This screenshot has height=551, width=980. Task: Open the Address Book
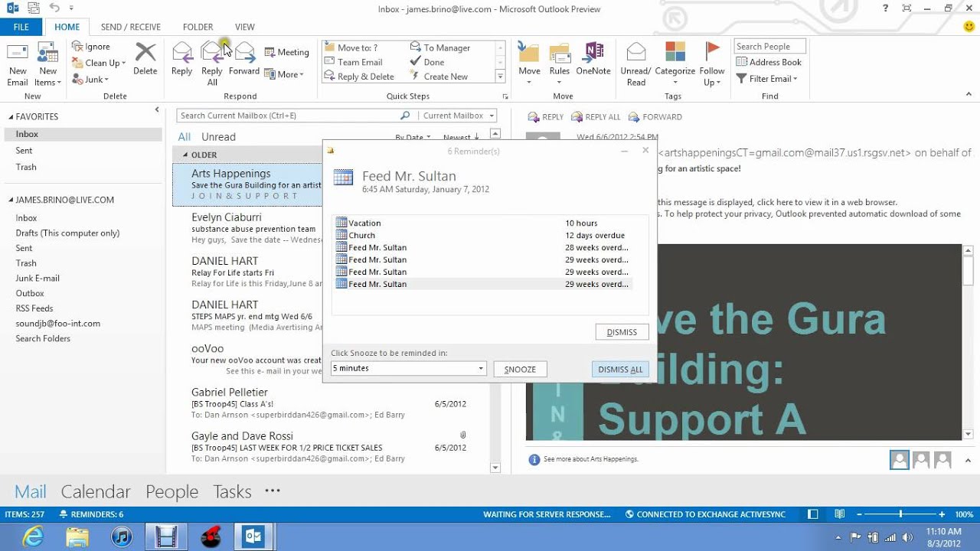click(769, 62)
